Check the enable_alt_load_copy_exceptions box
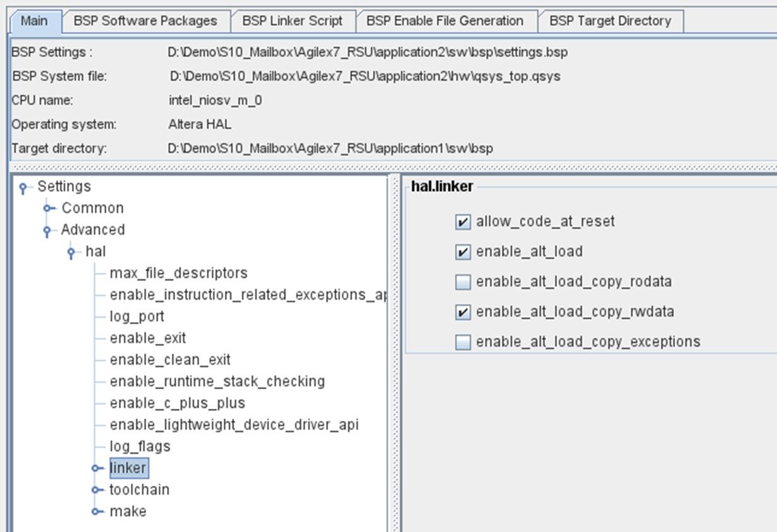Screen dimensions: 777x532 463,342
